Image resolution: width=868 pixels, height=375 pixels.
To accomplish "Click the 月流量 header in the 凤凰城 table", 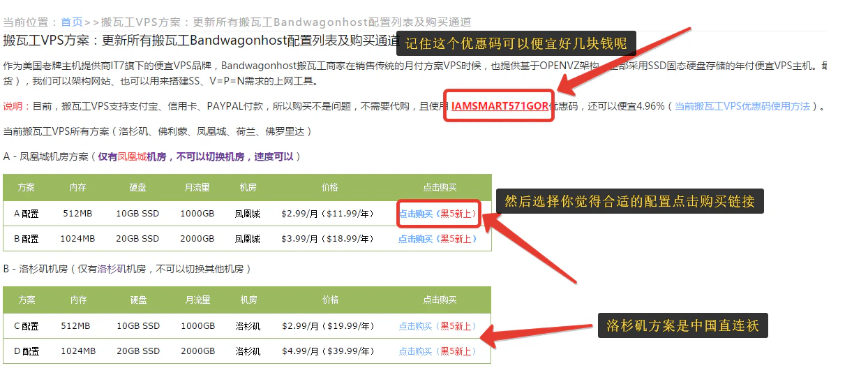I will click(197, 188).
